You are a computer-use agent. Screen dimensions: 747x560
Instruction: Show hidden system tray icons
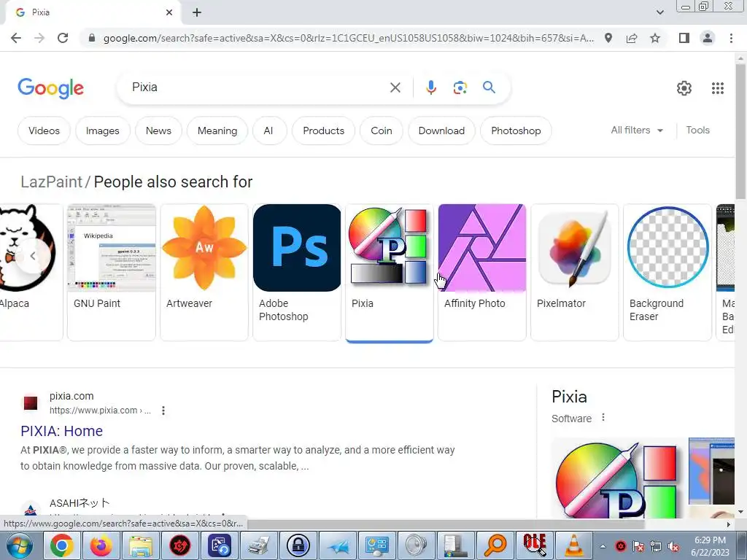603,547
